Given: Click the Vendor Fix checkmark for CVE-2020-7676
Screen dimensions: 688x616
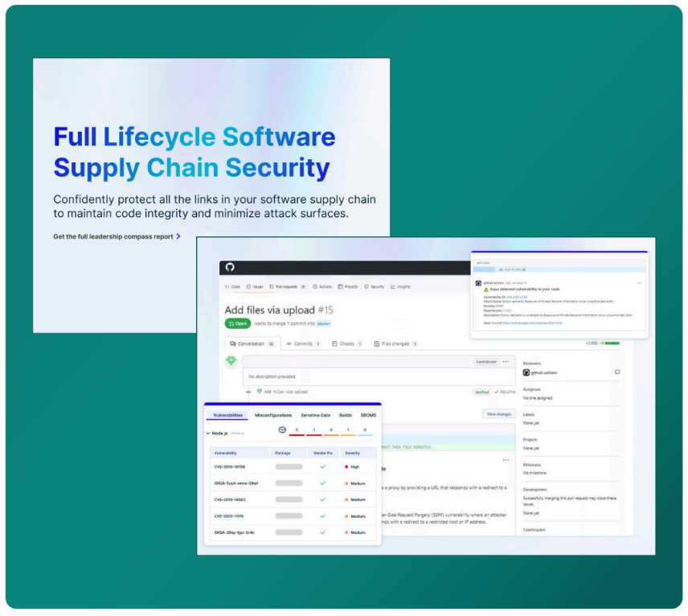Looking at the screenshot, I should pyautogui.click(x=322, y=515).
